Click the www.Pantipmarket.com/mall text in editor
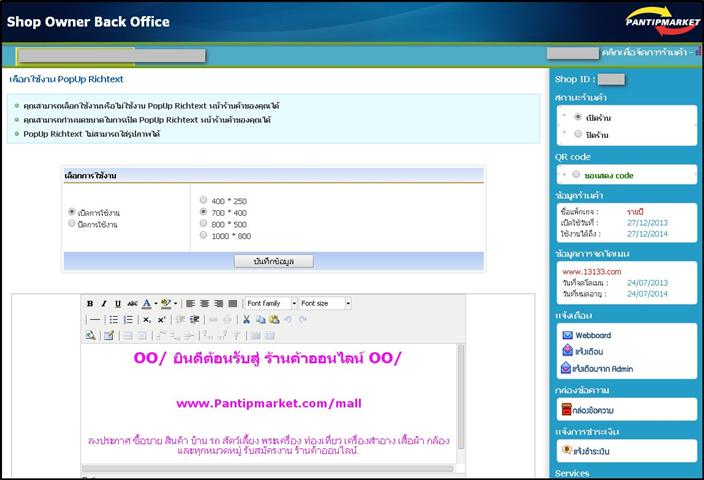Screen dimensions: 704x480 click(x=268, y=403)
